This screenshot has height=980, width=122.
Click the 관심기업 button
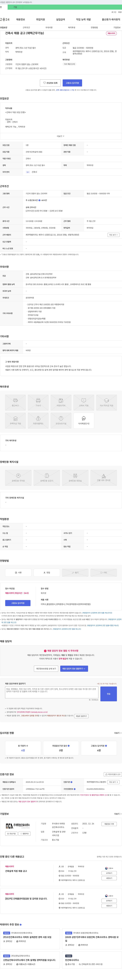[x=11, y=834]
